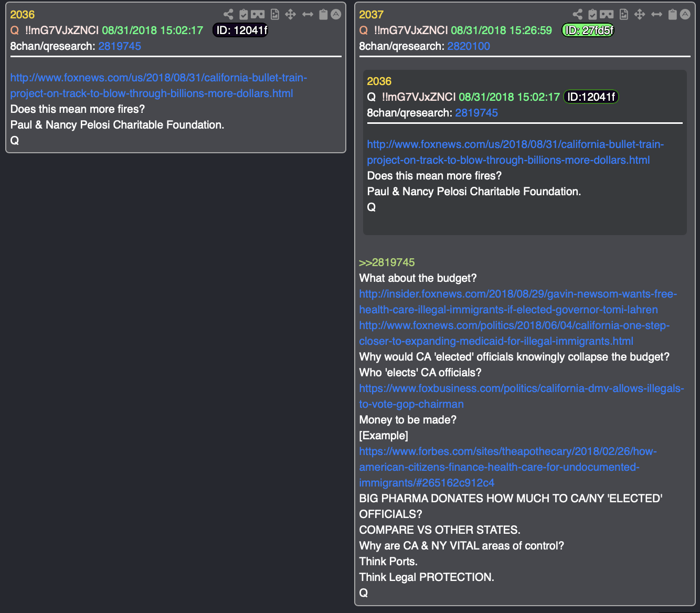Click the "[Example]" line
This screenshot has width=700, height=613.
(x=384, y=436)
